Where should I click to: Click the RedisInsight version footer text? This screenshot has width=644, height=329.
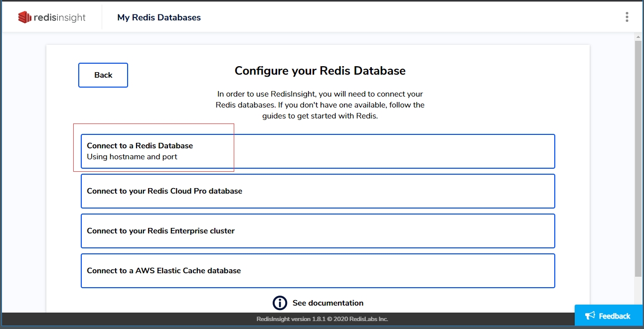(x=322, y=319)
